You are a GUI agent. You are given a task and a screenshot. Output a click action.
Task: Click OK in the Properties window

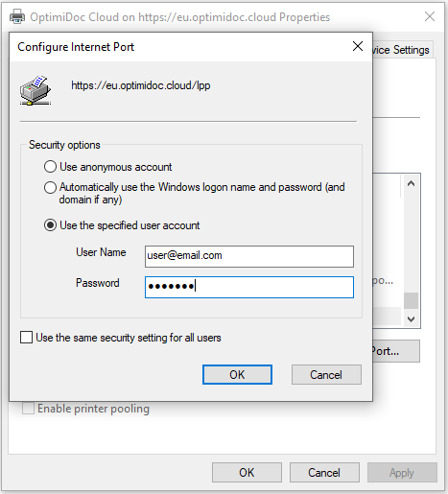(247, 472)
